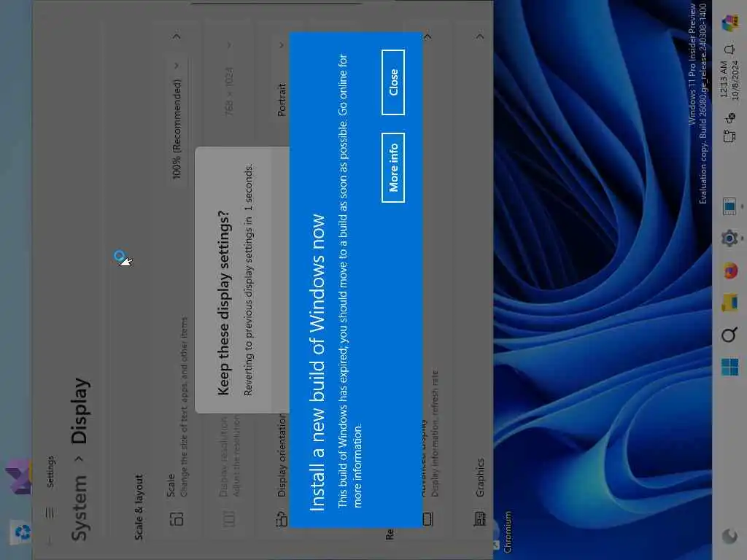
Task: Click the Graphics row icon
Action: [x=480, y=518]
